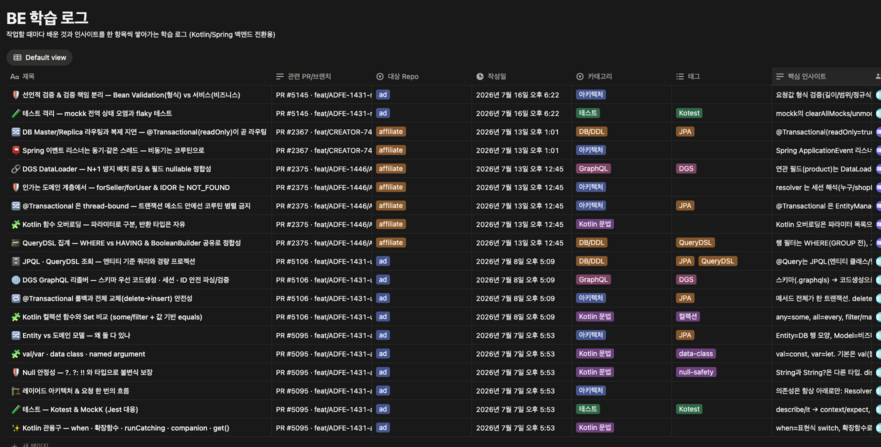Click the 태그 column list icon
Screen dimensions: 881x447
[x=679, y=76]
